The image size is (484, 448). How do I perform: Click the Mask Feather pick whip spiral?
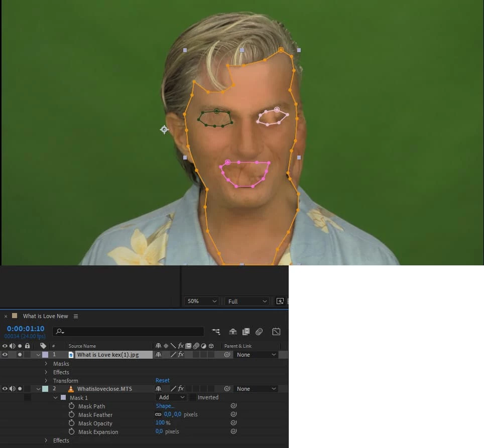pos(233,414)
